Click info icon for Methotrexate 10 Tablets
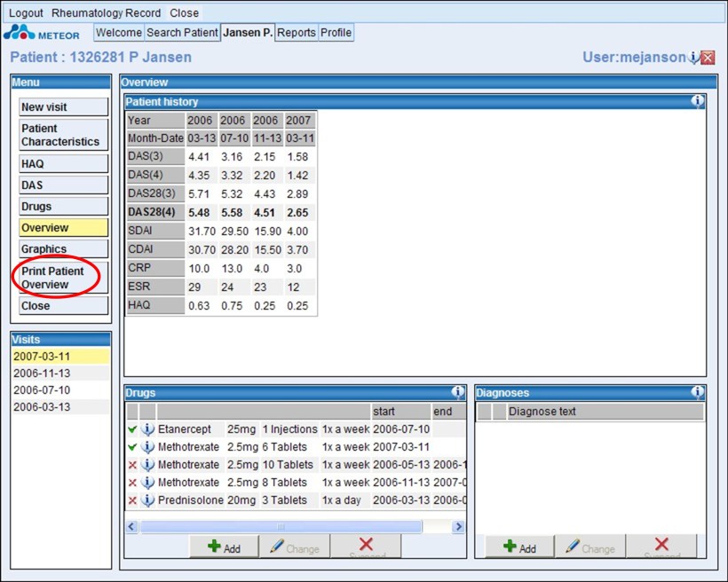Screen dimensions: 728x582 (x=147, y=465)
